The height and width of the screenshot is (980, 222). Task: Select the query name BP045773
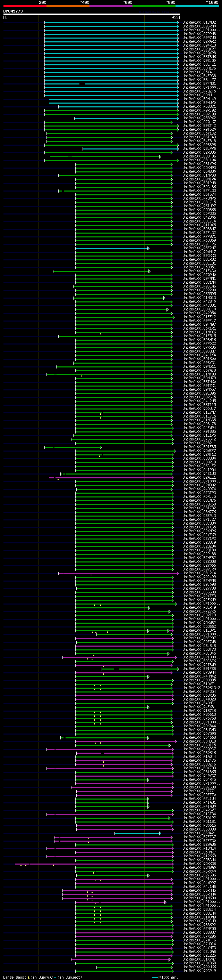13,11
